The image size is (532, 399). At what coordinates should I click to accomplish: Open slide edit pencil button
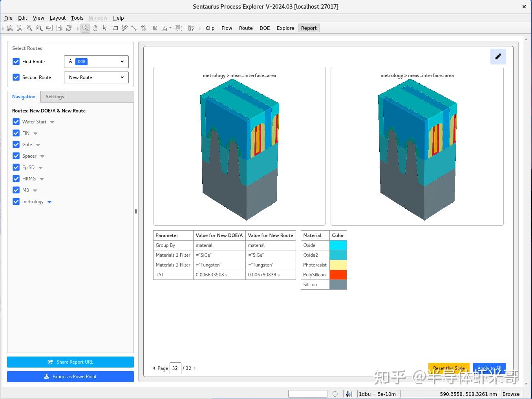point(498,57)
